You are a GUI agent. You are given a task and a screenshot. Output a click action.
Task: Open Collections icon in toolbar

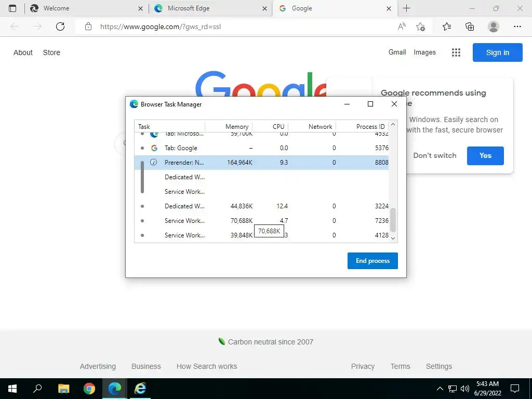point(470,26)
